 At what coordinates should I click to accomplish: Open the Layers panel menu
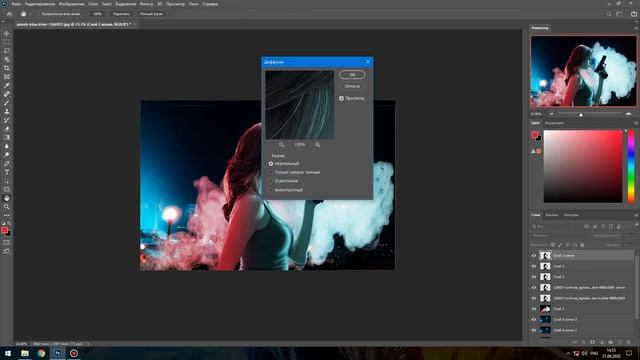point(636,215)
